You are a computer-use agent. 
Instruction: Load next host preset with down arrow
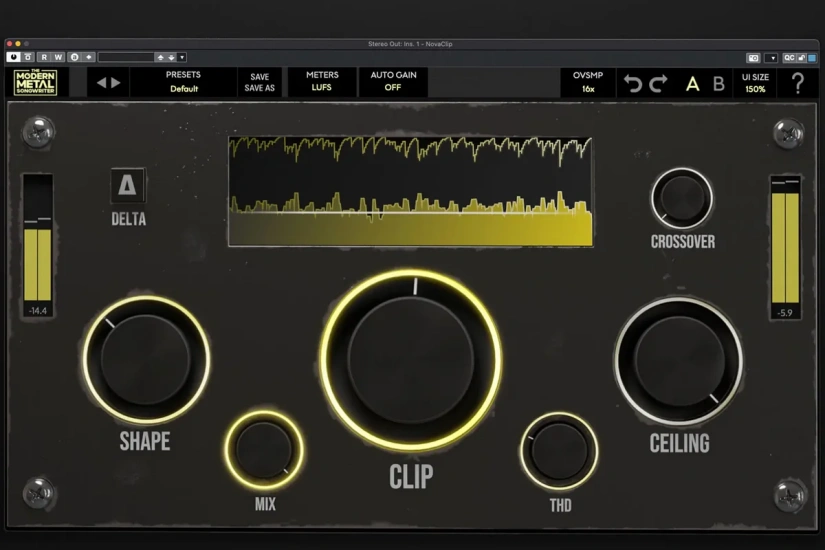pos(171,57)
